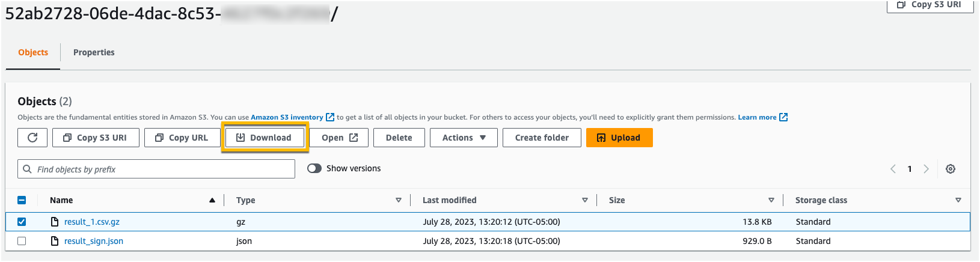Click the file icon beside result_sign.json

coord(55,241)
